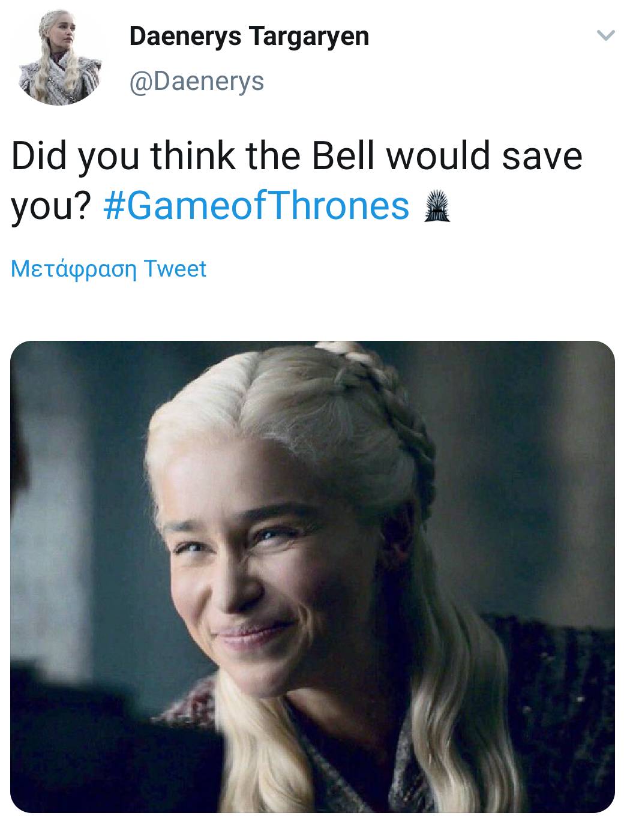Follow the blue GameofThrones hashtag text
636x840 pixels.
tap(257, 206)
